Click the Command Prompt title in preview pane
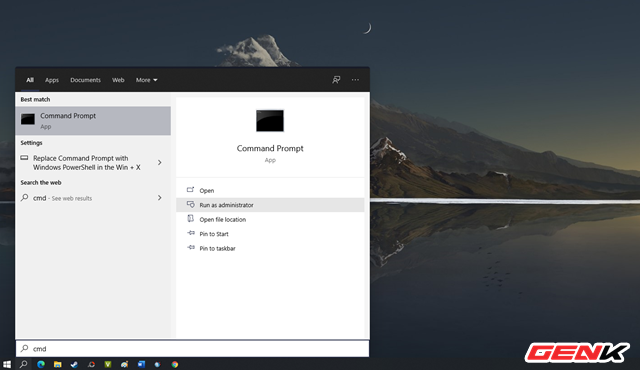Image resolution: width=640 pixels, height=370 pixels. pyautogui.click(x=270, y=148)
